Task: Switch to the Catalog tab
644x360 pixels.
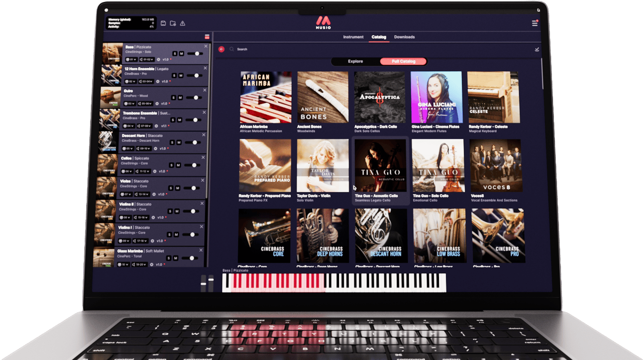Action: (379, 37)
